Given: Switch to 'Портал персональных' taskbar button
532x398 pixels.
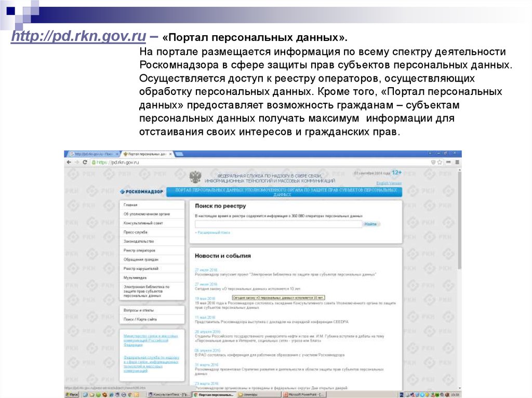Looking at the screenshot, I should (x=214, y=394).
